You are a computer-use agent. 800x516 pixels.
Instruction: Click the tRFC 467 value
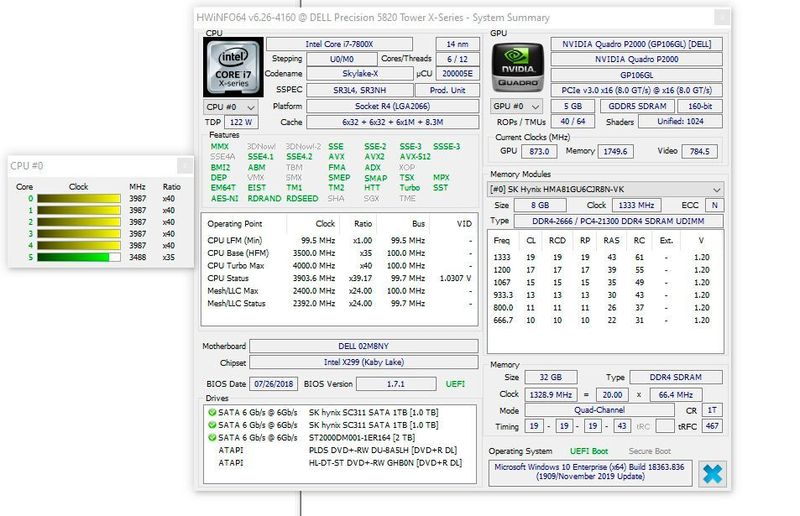click(x=712, y=426)
